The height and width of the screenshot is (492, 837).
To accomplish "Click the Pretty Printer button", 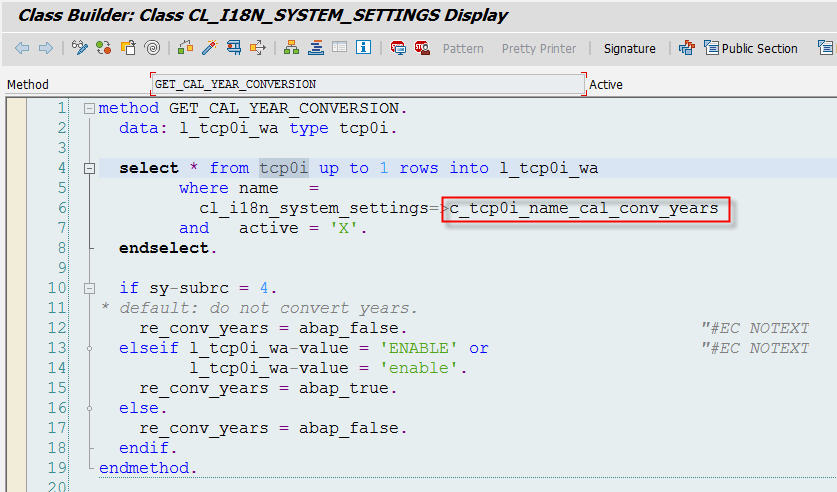I will (x=539, y=49).
